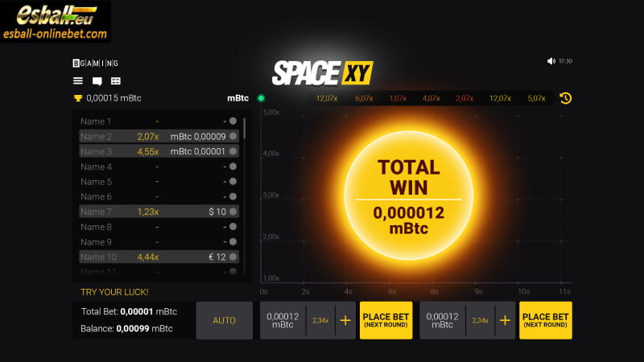
Task: Click the plus icon beside second PLACE BET
Action: pyautogui.click(x=505, y=320)
